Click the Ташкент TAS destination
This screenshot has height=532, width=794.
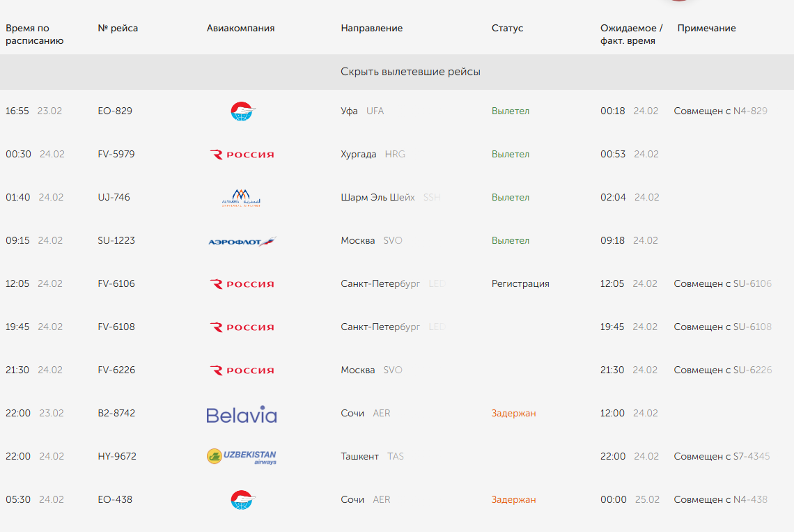(372, 457)
